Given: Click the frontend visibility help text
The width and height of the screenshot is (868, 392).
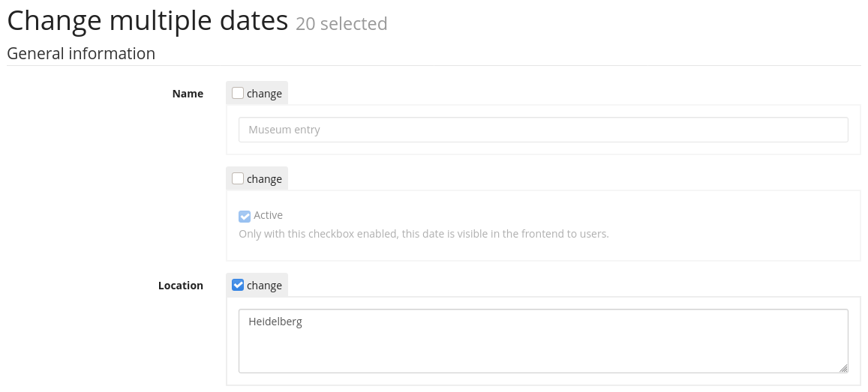Looking at the screenshot, I should click(x=423, y=234).
